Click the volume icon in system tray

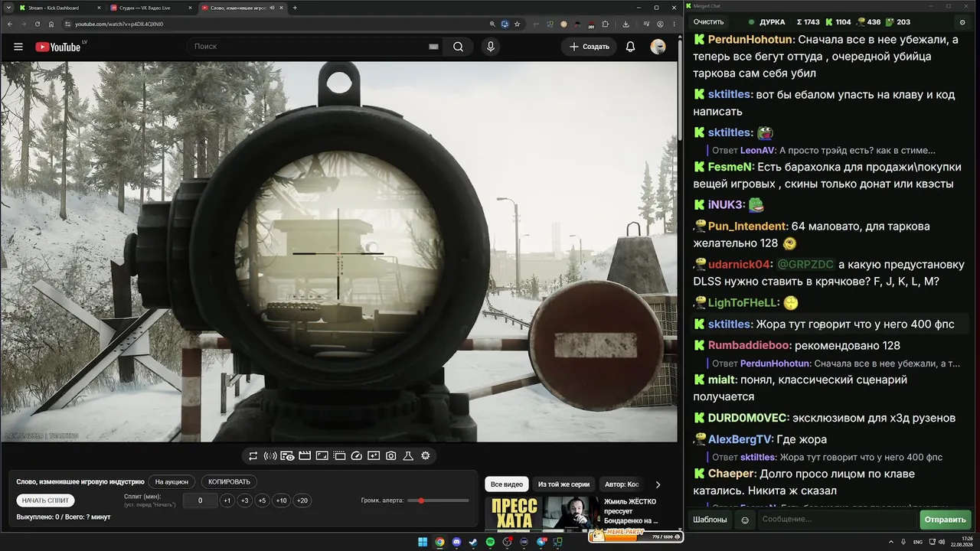coord(941,542)
